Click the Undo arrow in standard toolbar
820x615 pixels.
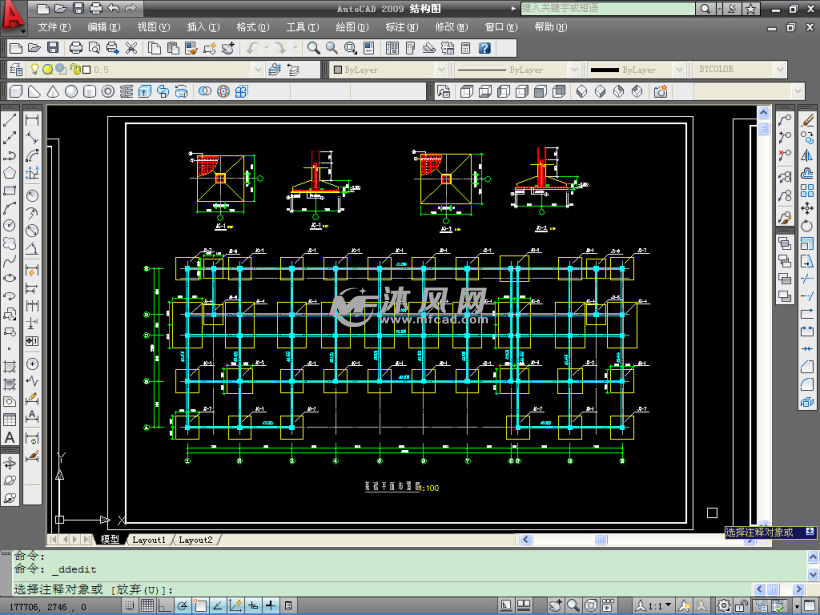253,48
